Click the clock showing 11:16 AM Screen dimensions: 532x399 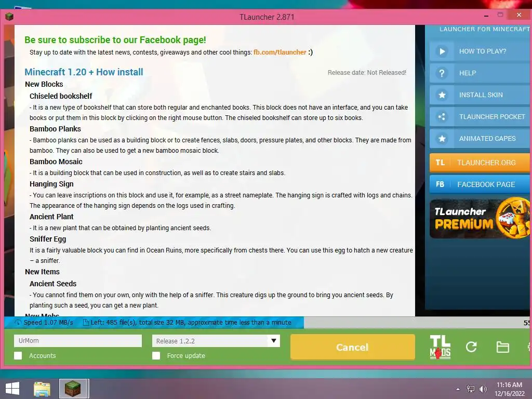click(x=509, y=385)
